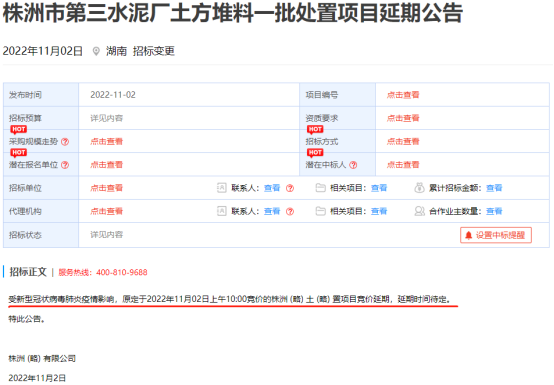The width and height of the screenshot is (554, 385).
Task: Open 点击查看 link for 资质要求
Action: click(403, 118)
